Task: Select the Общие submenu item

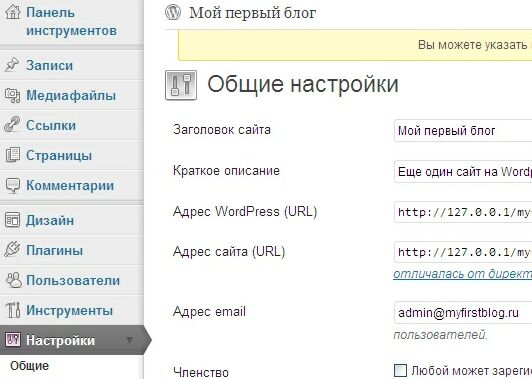Action: 29,366
